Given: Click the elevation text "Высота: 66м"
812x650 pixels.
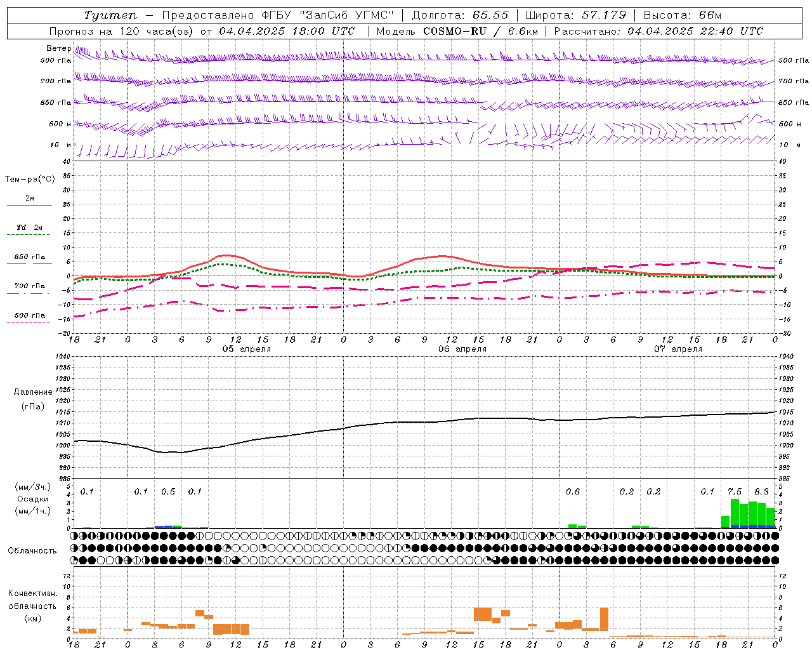Looking at the screenshot, I should (x=682, y=15).
